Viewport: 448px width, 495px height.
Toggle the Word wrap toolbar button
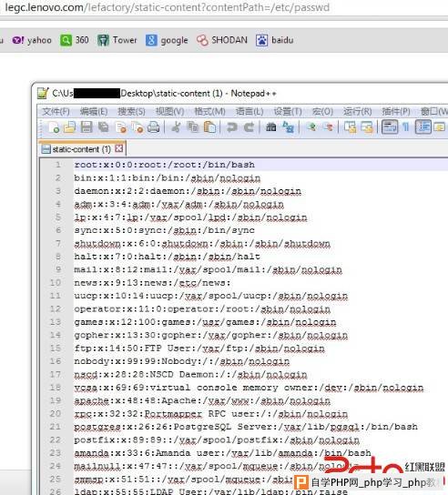pyautogui.click(x=390, y=127)
